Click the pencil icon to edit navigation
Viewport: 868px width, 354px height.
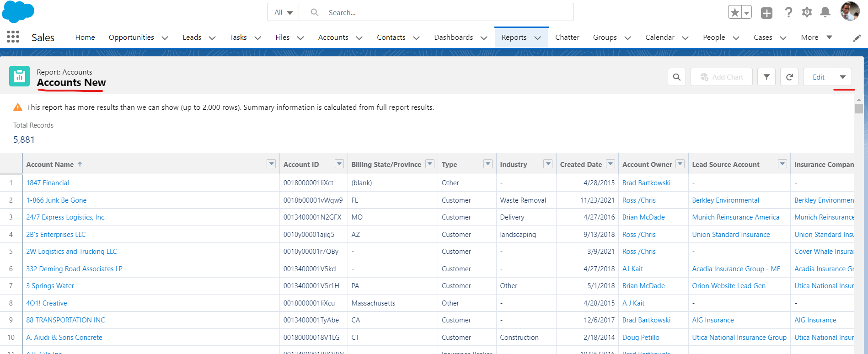point(857,38)
